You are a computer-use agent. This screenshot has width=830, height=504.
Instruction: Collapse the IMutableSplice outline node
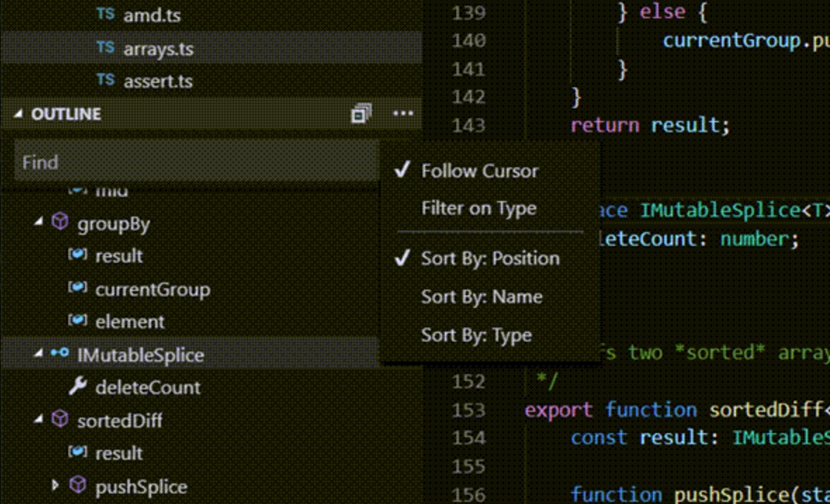(38, 353)
